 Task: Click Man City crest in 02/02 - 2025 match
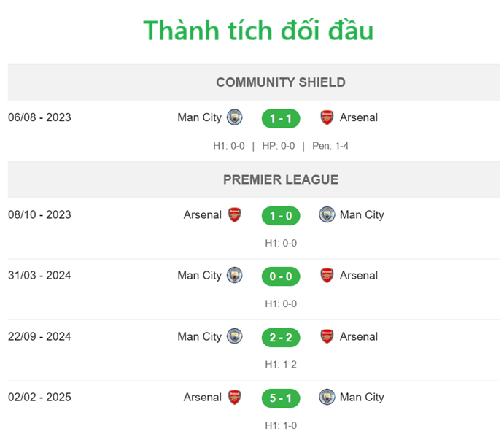[327, 398]
